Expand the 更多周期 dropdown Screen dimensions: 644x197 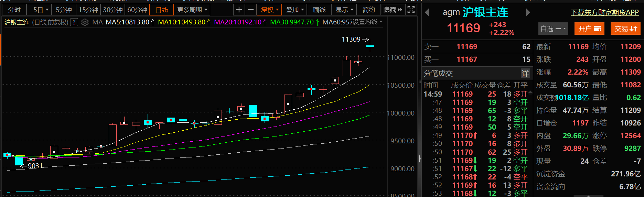[x=192, y=10]
